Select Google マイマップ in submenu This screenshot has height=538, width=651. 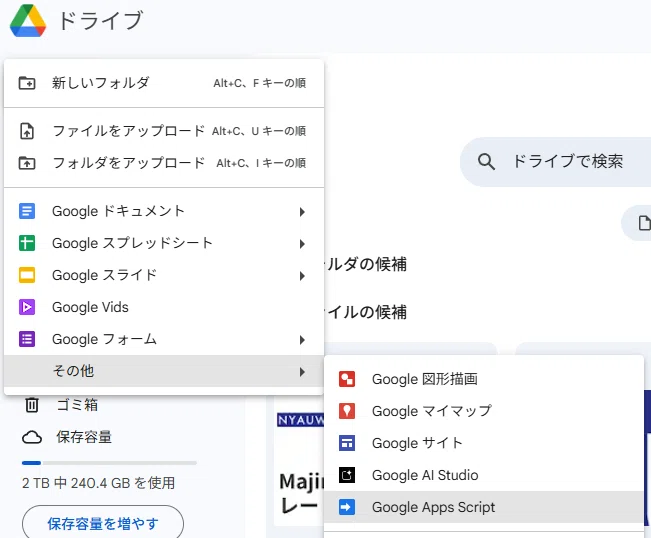[484, 411]
